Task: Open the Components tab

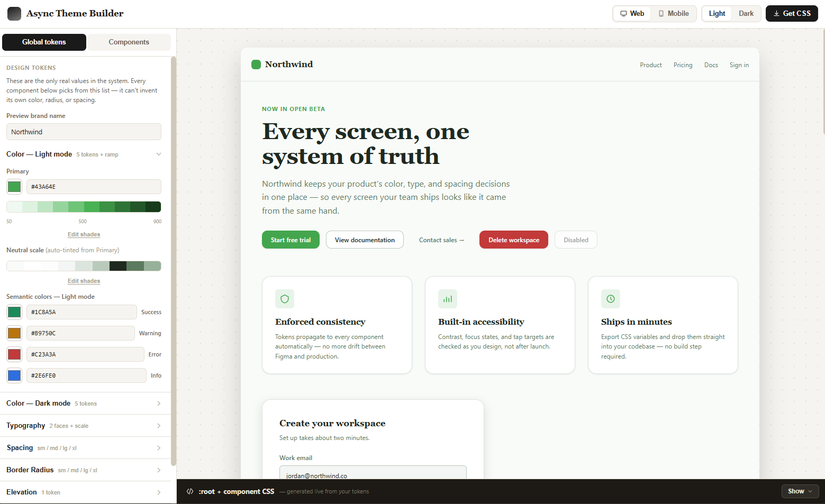Action: point(129,42)
